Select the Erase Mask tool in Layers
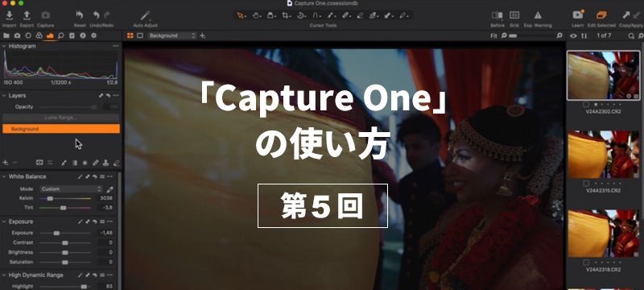Image resolution: width=644 pixels, height=290 pixels. click(116, 163)
